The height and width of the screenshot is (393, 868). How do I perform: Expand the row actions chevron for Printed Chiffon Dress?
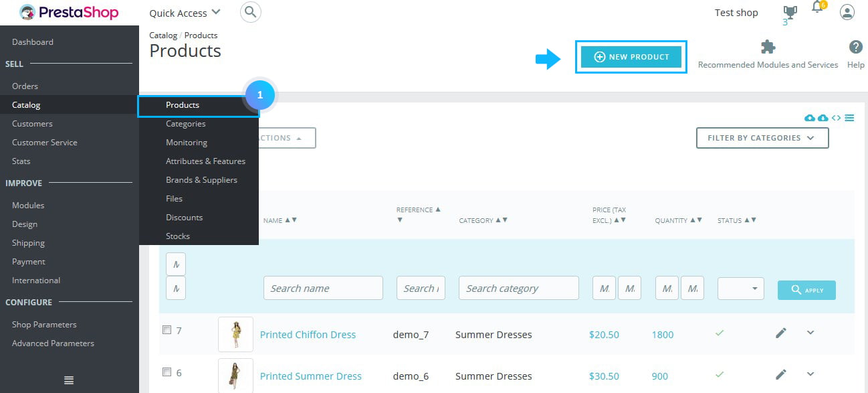810,332
